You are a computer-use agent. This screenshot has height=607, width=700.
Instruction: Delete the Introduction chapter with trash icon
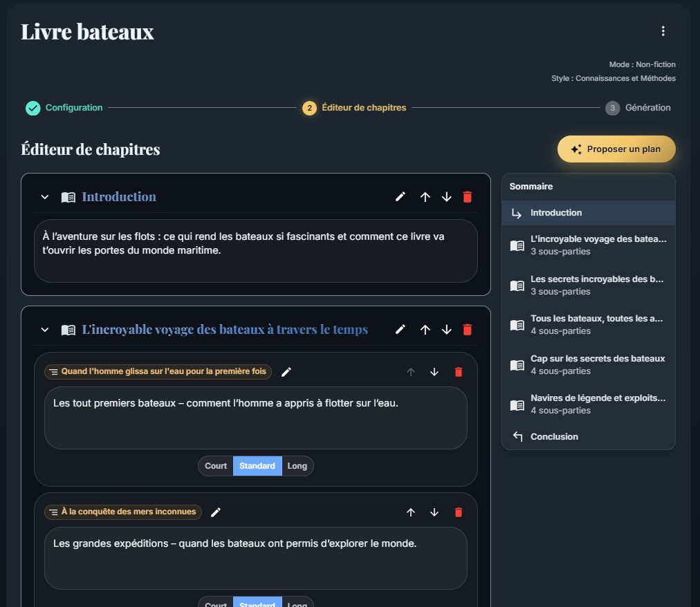[467, 197]
